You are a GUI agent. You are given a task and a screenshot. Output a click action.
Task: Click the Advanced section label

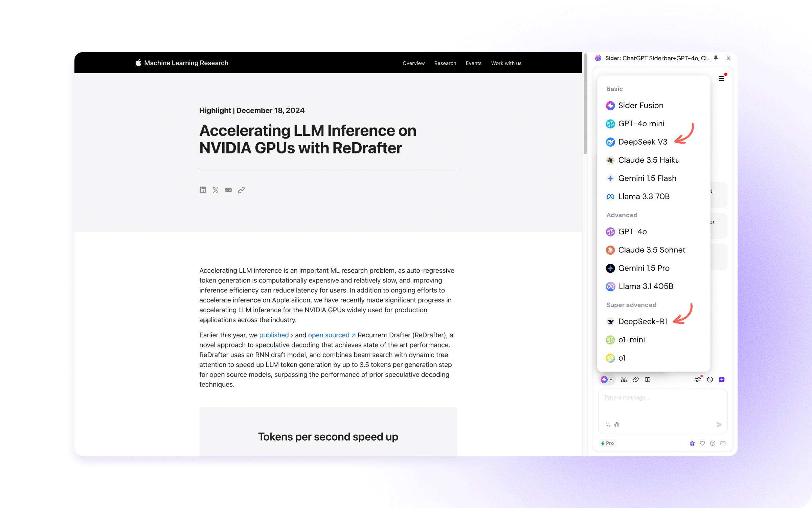pyautogui.click(x=622, y=215)
